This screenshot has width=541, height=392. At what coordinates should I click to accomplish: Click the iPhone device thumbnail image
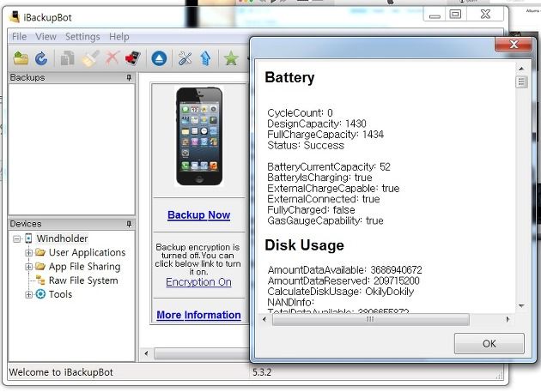(199, 136)
